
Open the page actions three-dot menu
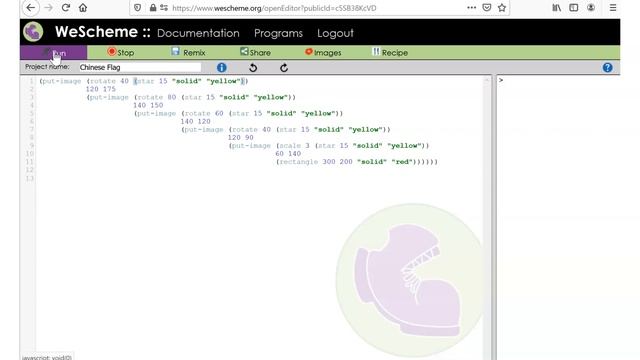pos(471,8)
